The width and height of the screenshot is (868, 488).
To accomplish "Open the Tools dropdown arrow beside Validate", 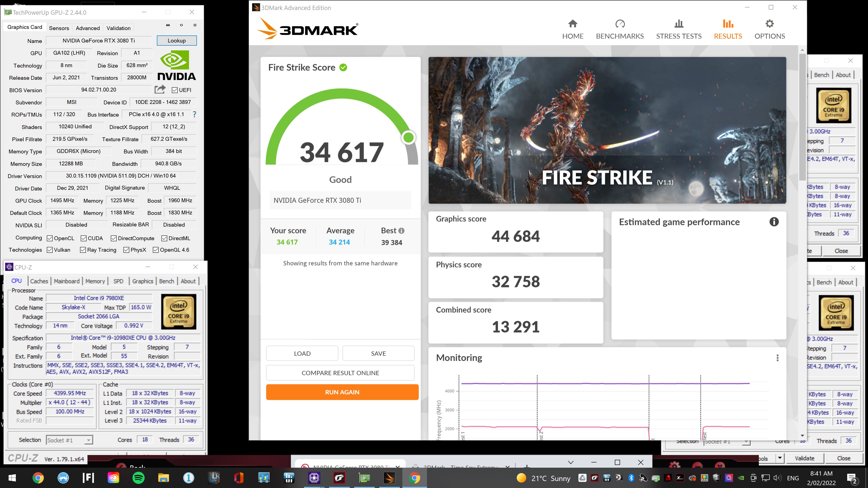I will click(x=779, y=458).
